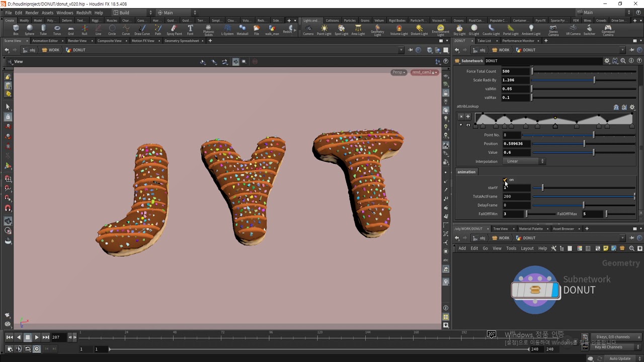Toggle the animation 'on' checkbox
Image resolution: width=644 pixels, height=362 pixels.
pos(505,179)
